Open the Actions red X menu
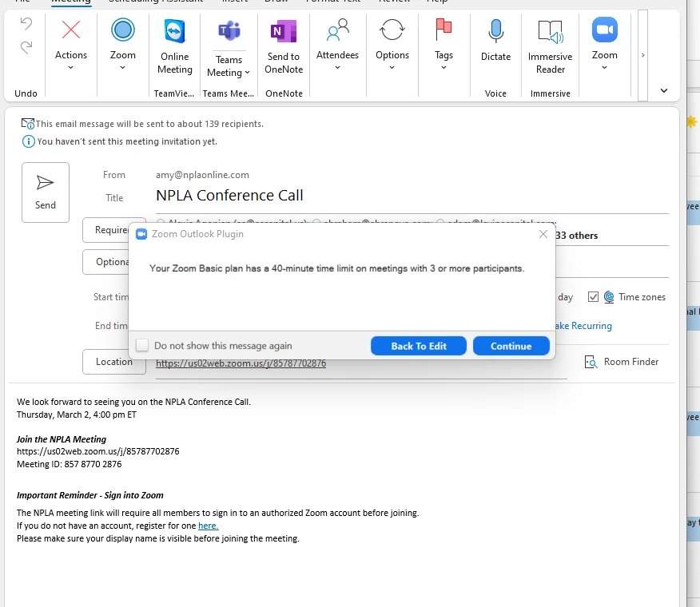Image resolution: width=700 pixels, height=607 pixels. (x=71, y=30)
